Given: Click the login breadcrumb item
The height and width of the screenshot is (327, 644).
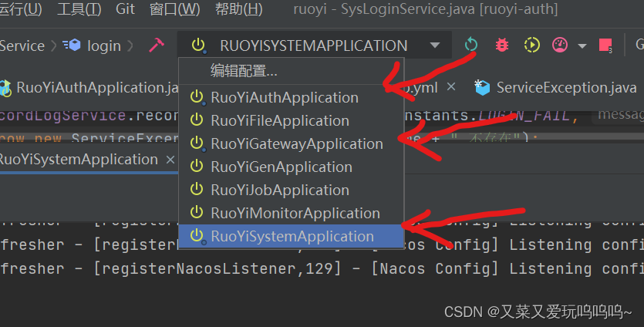Looking at the screenshot, I should point(104,46).
